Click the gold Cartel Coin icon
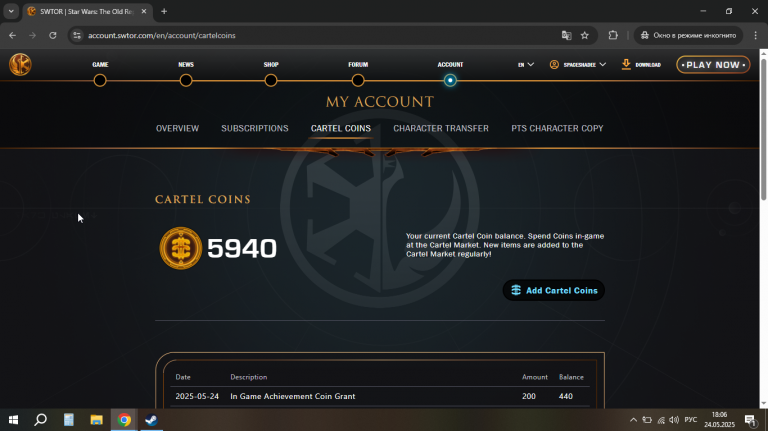768x431 pixels. (x=181, y=248)
